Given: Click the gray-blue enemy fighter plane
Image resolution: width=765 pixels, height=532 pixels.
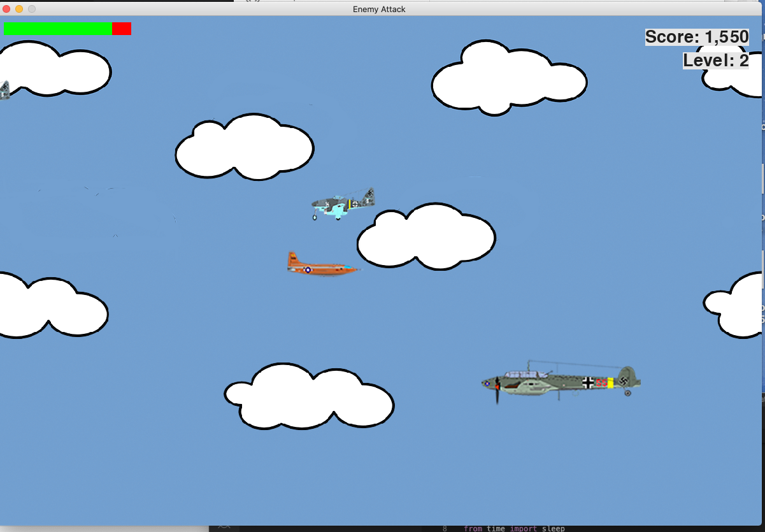Looking at the screenshot, I should [x=343, y=204].
